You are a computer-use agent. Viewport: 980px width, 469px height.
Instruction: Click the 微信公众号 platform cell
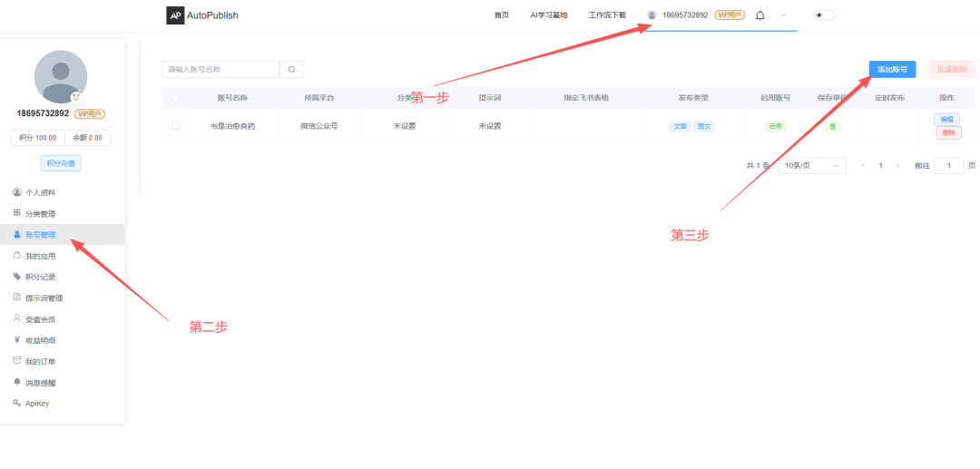318,125
